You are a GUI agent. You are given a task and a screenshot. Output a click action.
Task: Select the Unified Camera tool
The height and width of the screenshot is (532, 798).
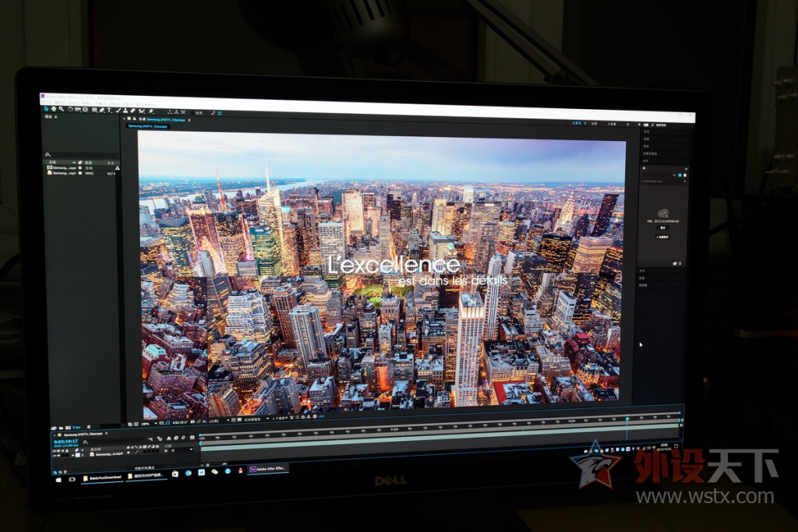(77, 109)
